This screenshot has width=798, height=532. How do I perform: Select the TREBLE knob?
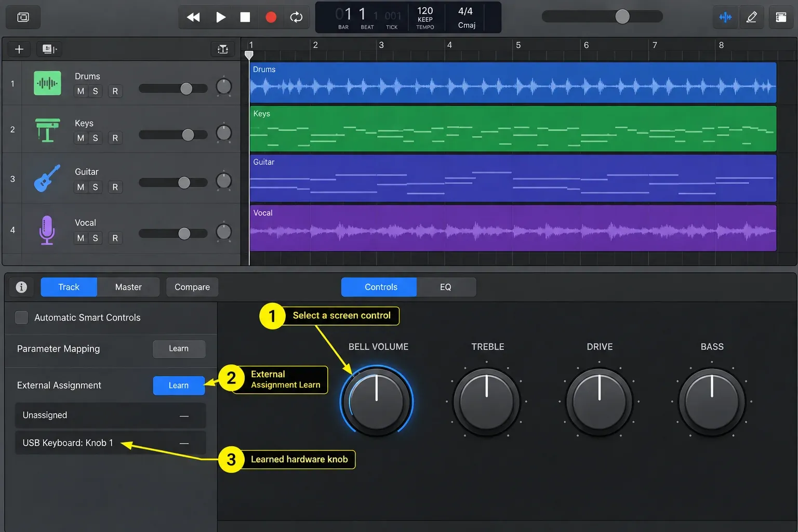(487, 402)
